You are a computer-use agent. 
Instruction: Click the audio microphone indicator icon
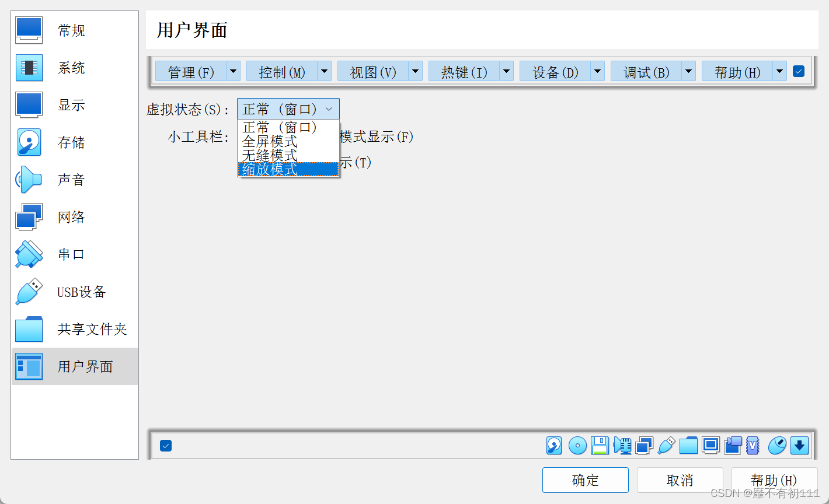point(622,446)
